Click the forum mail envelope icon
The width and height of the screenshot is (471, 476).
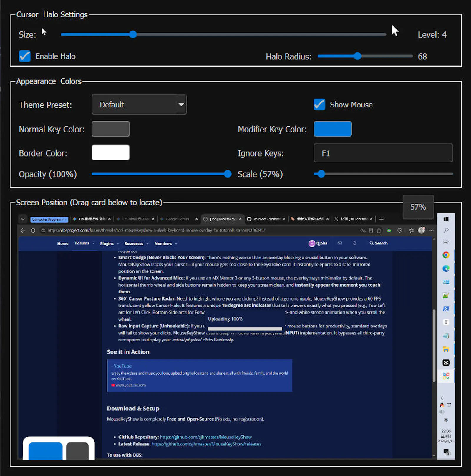tap(340, 243)
